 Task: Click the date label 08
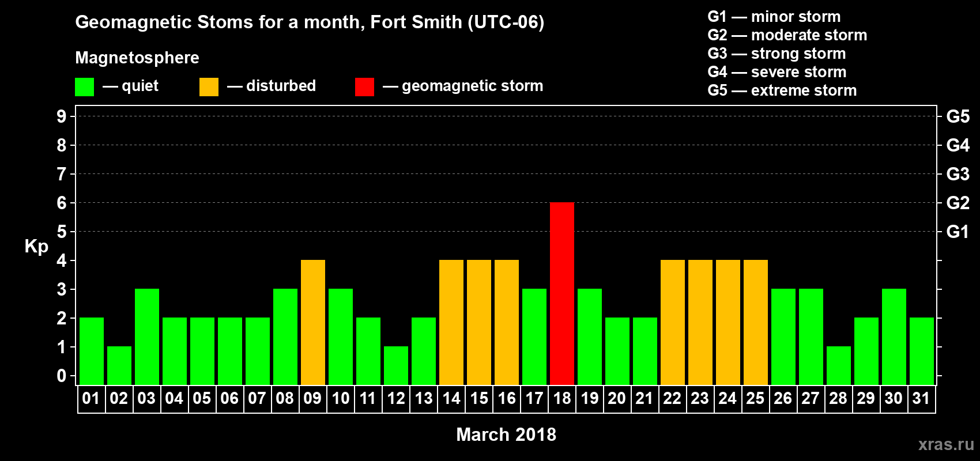(x=285, y=399)
